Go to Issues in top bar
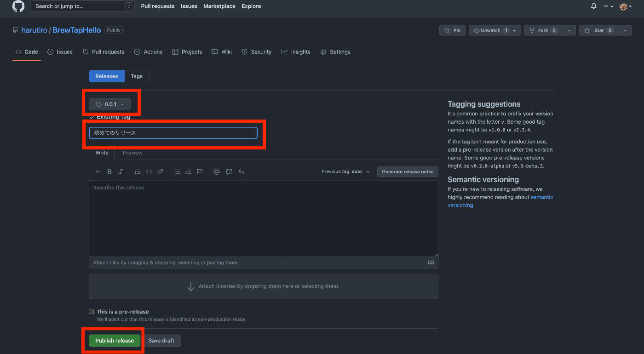The image size is (644, 354). [x=189, y=6]
